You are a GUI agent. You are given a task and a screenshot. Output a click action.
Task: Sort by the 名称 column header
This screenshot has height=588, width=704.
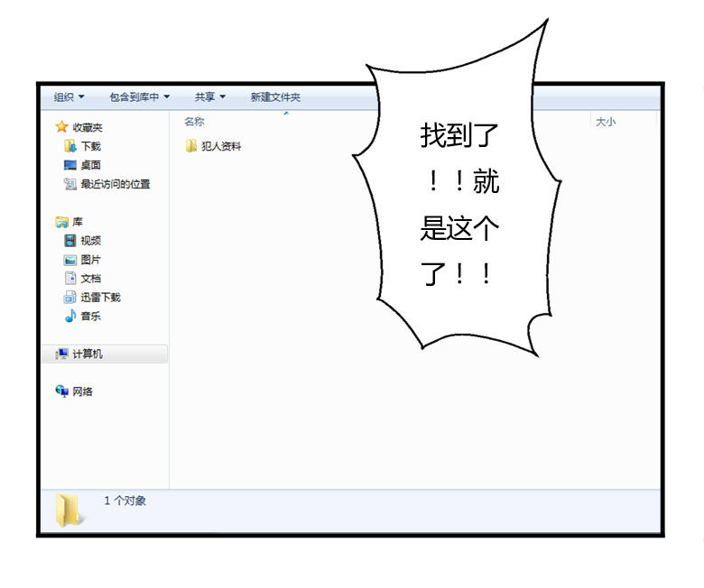pyautogui.click(x=194, y=122)
